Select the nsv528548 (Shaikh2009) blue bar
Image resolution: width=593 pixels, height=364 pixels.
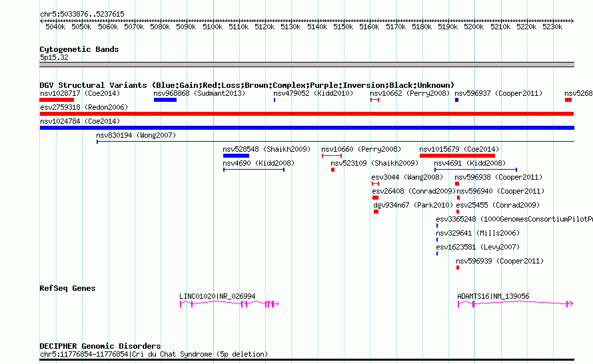pos(236,156)
